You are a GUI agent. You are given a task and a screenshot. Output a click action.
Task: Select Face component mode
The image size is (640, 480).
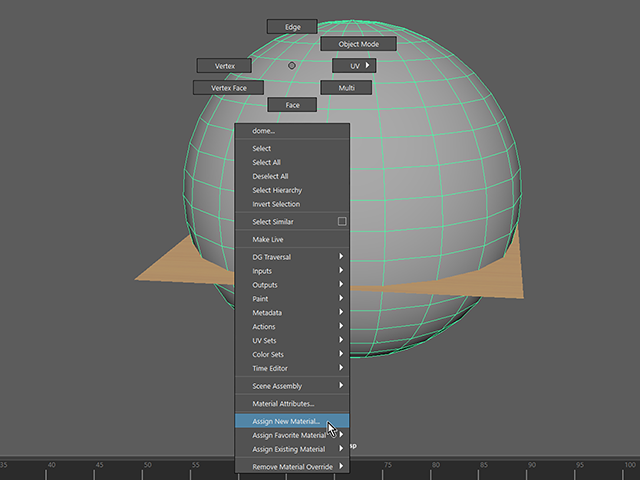pyautogui.click(x=292, y=105)
